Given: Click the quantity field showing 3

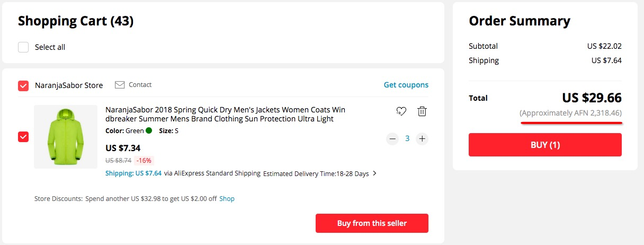Looking at the screenshot, I should [407, 139].
